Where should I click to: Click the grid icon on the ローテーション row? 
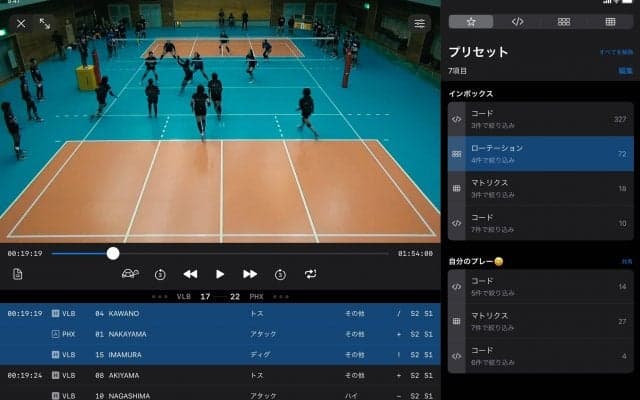(x=456, y=154)
